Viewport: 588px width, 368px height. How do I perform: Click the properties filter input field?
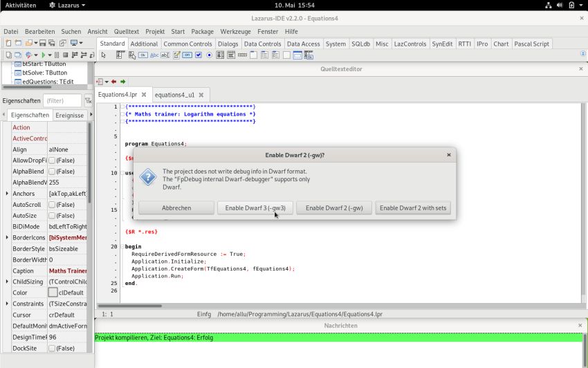tap(62, 100)
